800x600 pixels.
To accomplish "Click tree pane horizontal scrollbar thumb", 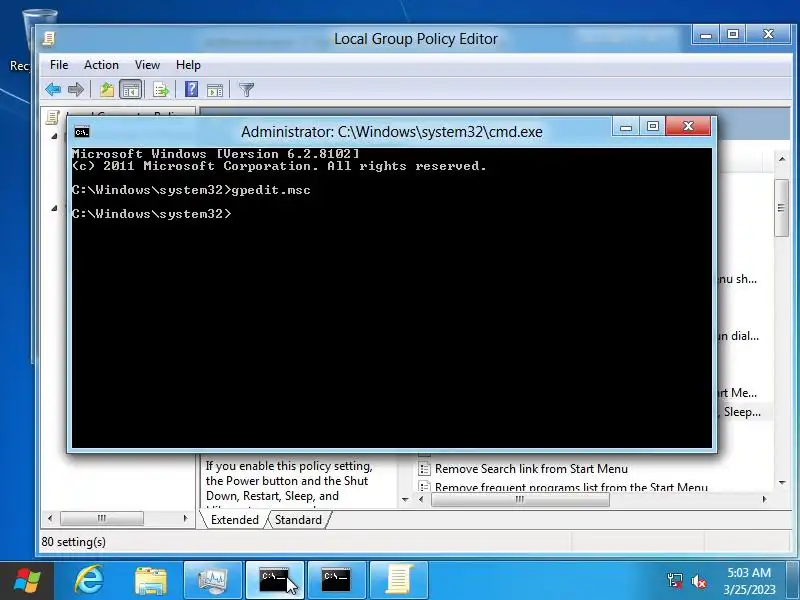I will [102, 518].
